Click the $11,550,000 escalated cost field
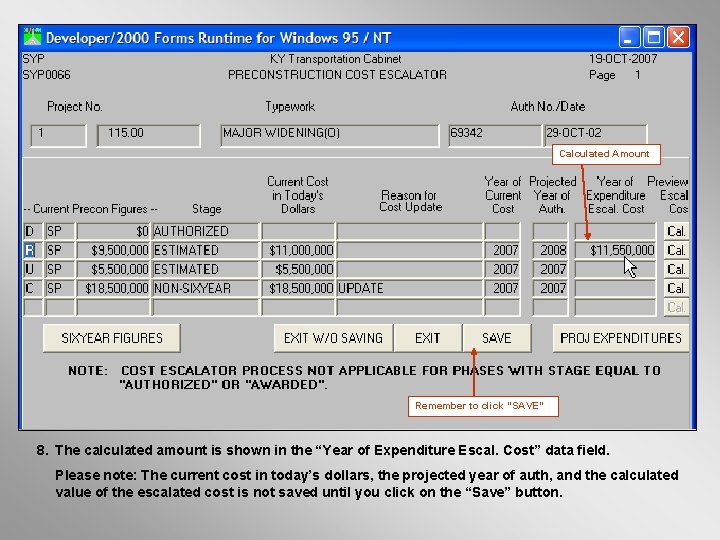This screenshot has width=720, height=540. [x=615, y=251]
